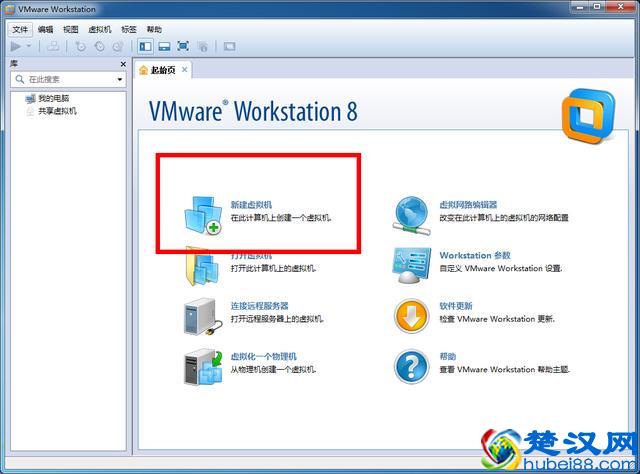Click the text 打开远程服务器上的虚拟机

pyautogui.click(x=277, y=319)
